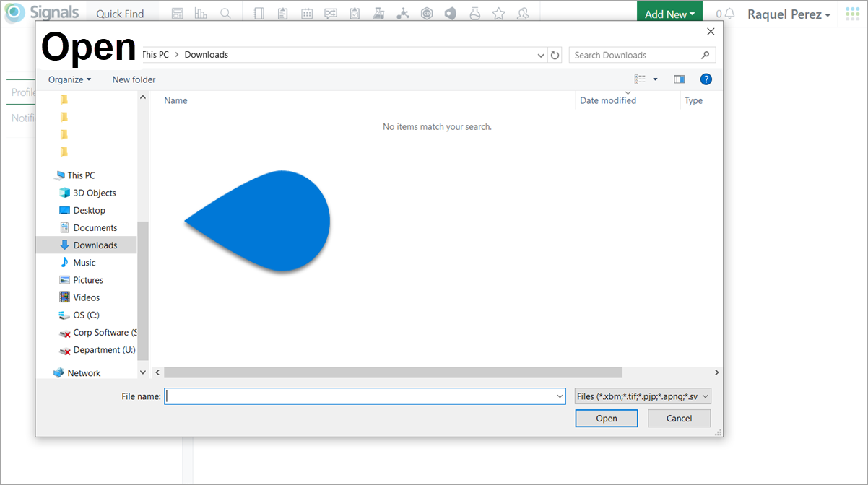Click the navigation pane vertical scrollbar thumb
The width and height of the screenshot is (868, 485).
click(x=142, y=291)
